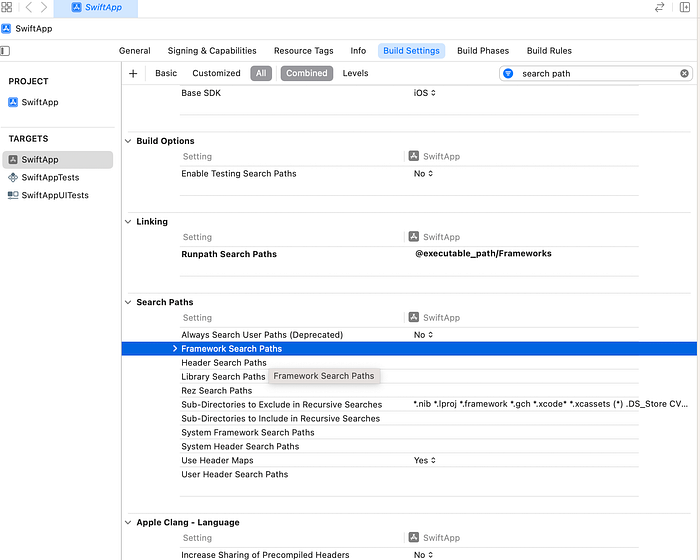Click the search filter scope icon
The width and height of the screenshot is (700, 560).
click(508, 74)
